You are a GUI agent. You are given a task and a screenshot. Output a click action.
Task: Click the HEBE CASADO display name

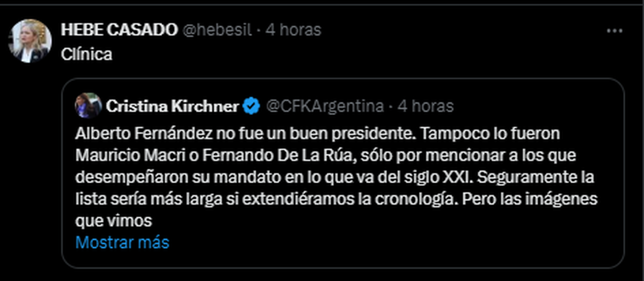[119, 30]
